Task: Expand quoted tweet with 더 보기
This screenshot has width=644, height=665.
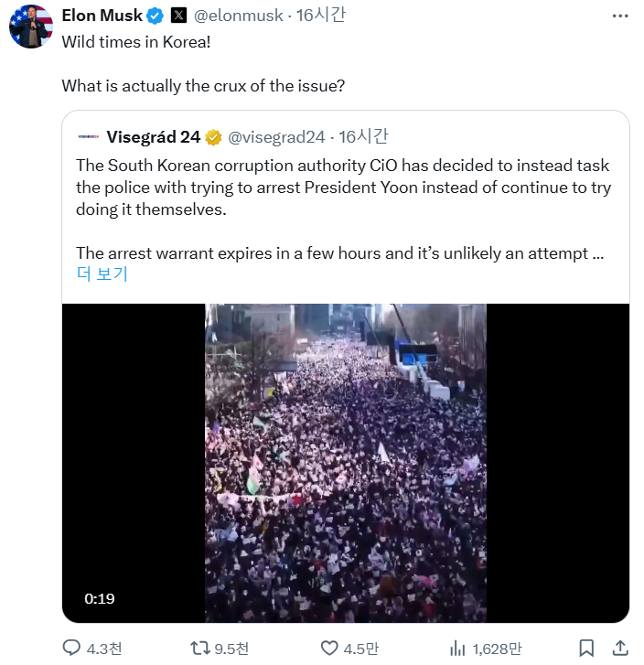Action: tap(102, 274)
